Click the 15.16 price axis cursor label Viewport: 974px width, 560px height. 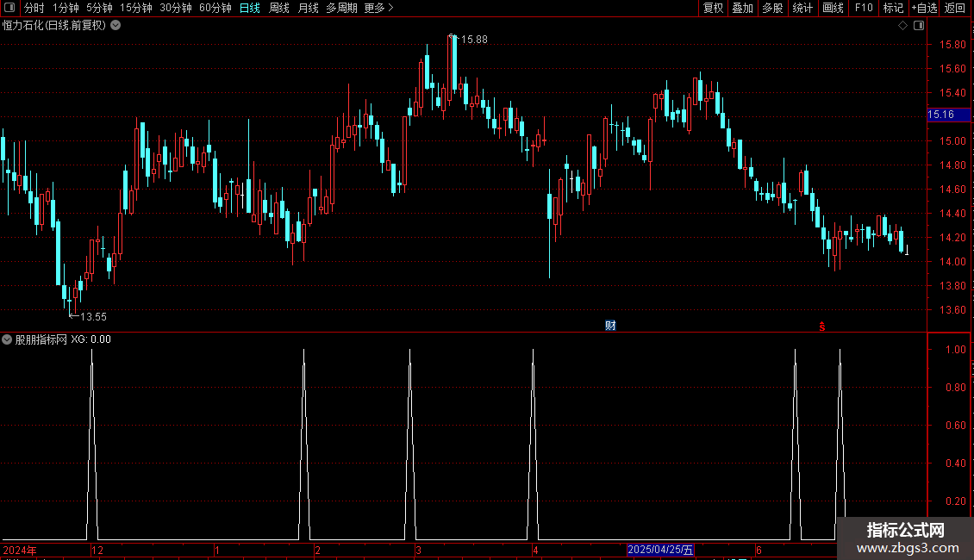click(948, 115)
